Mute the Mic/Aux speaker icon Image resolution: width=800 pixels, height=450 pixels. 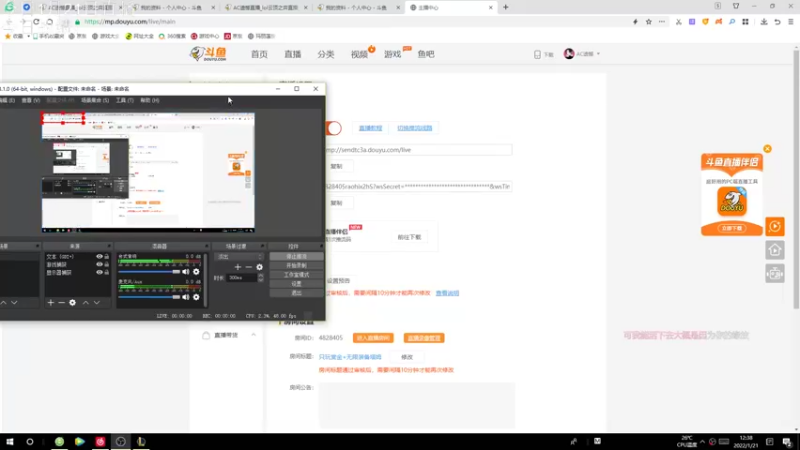[x=186, y=297]
